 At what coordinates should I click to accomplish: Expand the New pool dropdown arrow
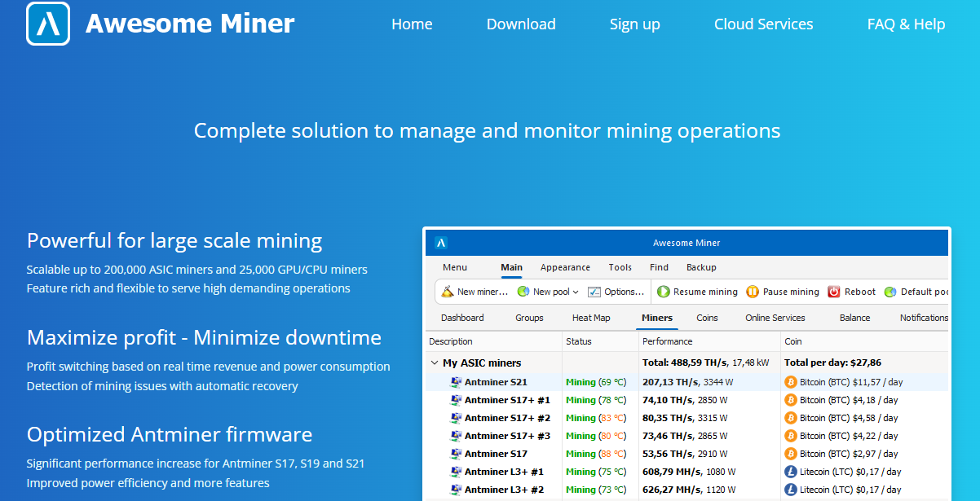click(x=576, y=292)
